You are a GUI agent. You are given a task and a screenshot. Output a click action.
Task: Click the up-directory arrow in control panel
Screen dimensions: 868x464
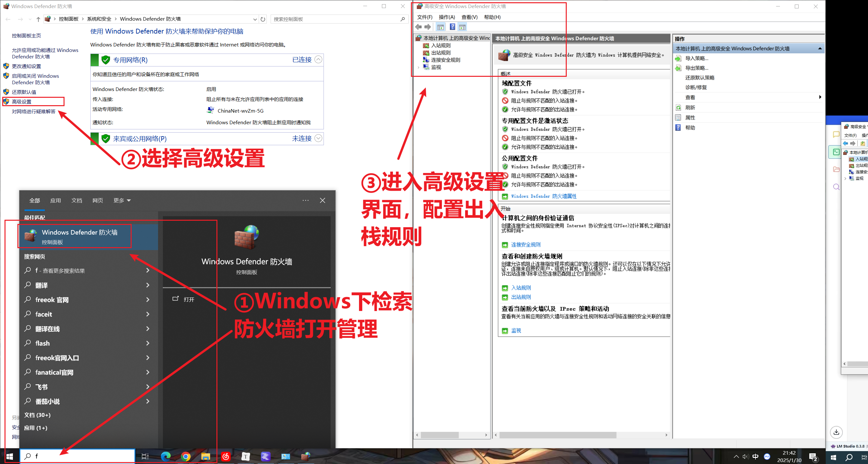[x=38, y=19]
